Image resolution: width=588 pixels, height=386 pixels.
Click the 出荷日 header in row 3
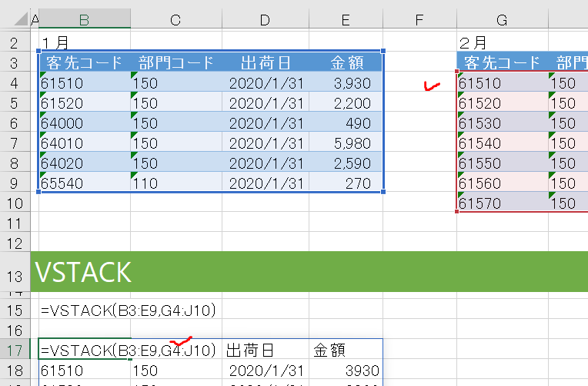(x=264, y=62)
